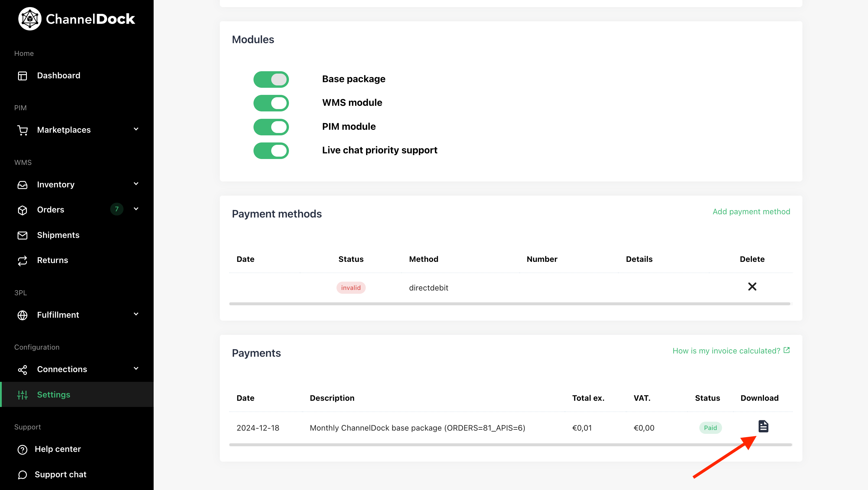Toggle the WMS module switch

coord(271,103)
